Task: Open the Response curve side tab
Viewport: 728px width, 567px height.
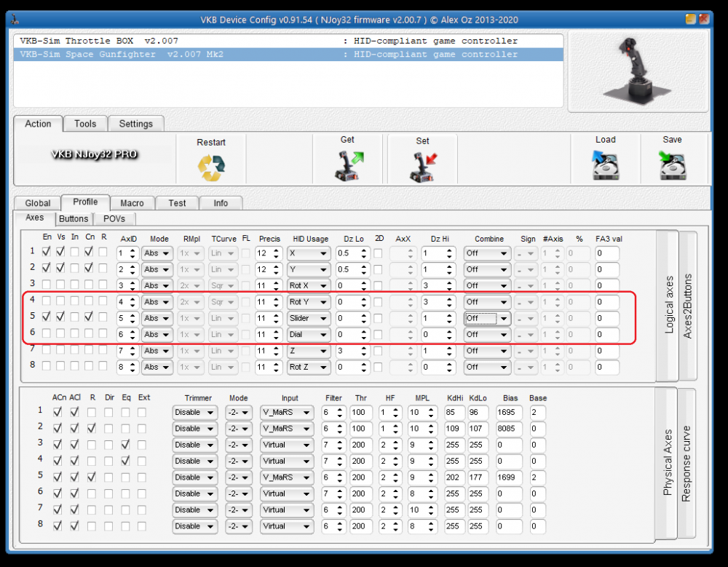Action: (x=687, y=464)
